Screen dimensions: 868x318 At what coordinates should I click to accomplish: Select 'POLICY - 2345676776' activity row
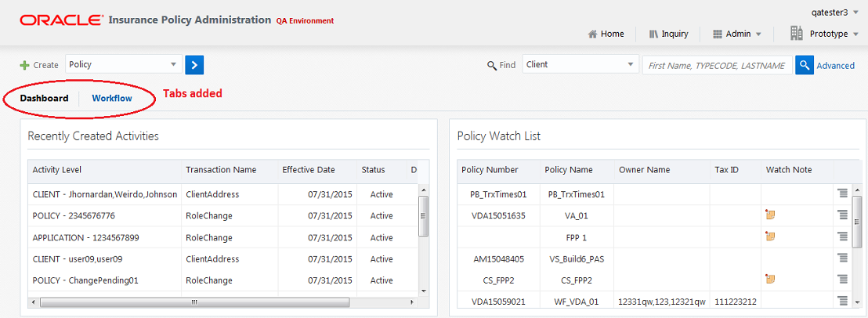223,215
